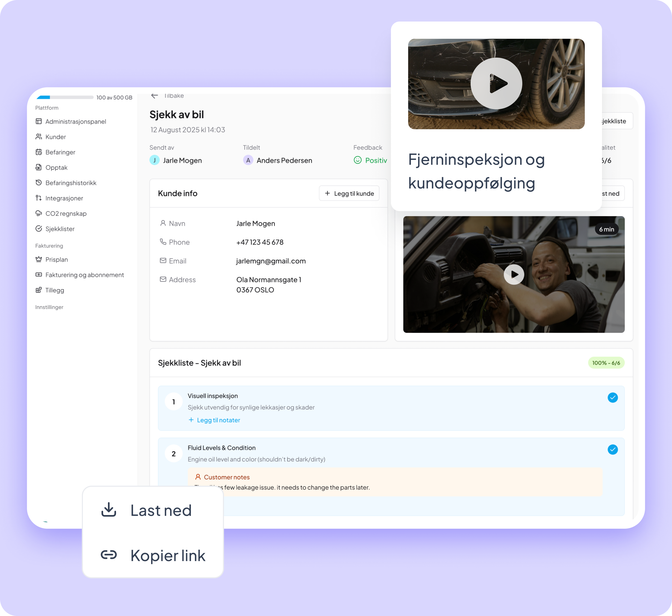The image size is (672, 616).
Task: Click the Sjekklister checkmark icon
Action: tap(39, 229)
